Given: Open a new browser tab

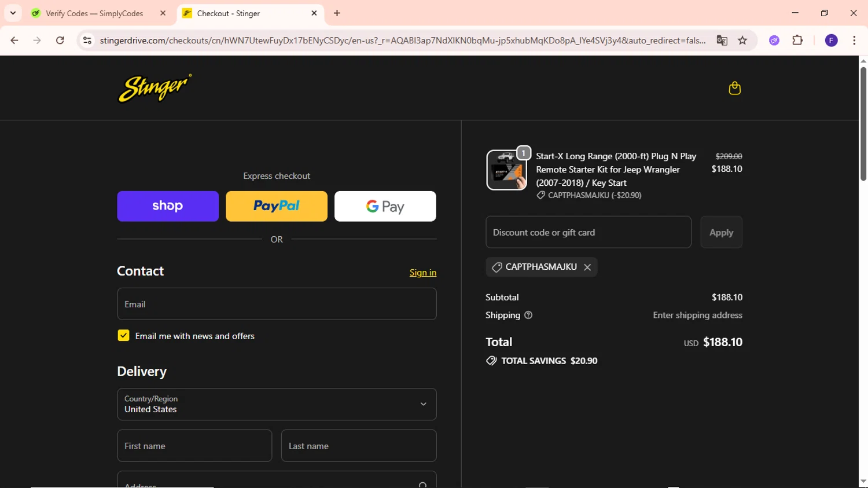Looking at the screenshot, I should pos(337,13).
